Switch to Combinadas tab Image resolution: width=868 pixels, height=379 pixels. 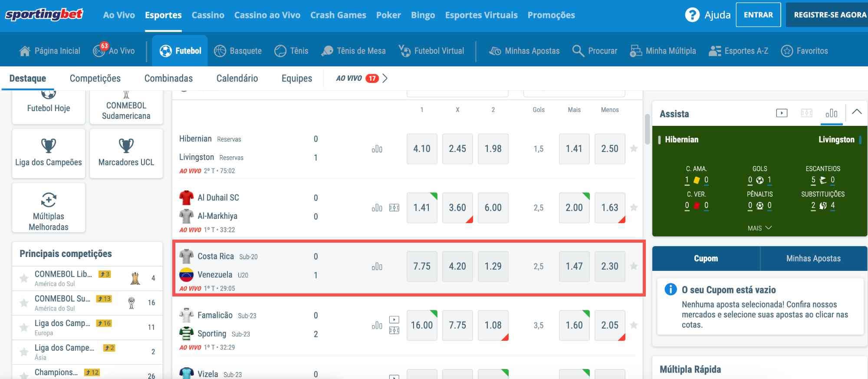click(168, 79)
